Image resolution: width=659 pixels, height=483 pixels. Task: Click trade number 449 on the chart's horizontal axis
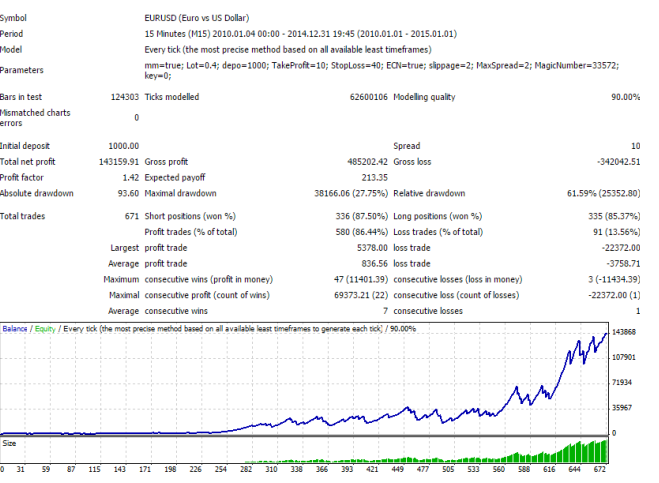pos(398,469)
